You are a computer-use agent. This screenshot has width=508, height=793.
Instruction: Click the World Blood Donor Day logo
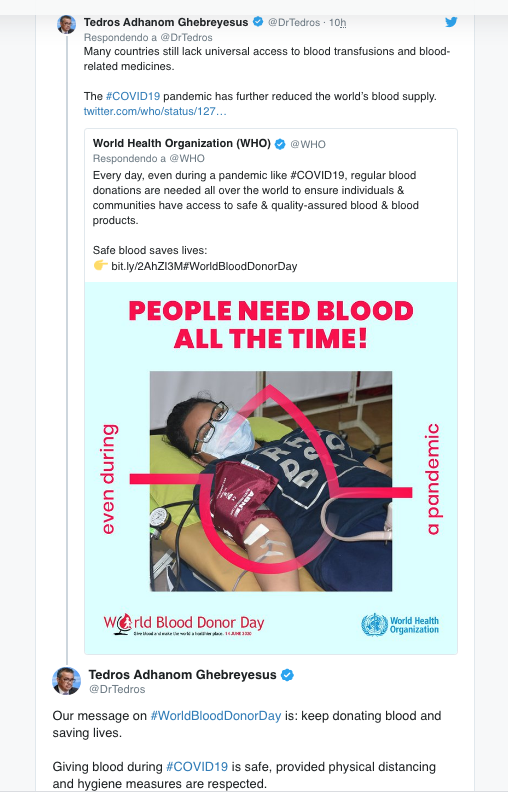184,625
